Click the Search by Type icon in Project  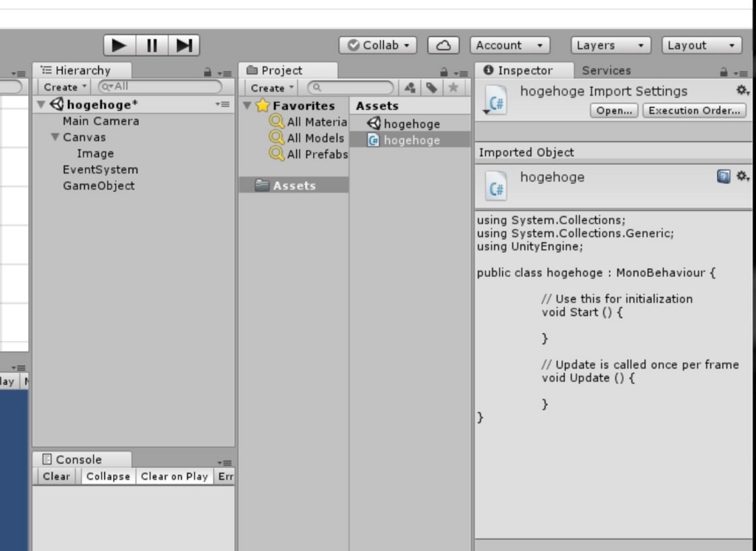[410, 87]
